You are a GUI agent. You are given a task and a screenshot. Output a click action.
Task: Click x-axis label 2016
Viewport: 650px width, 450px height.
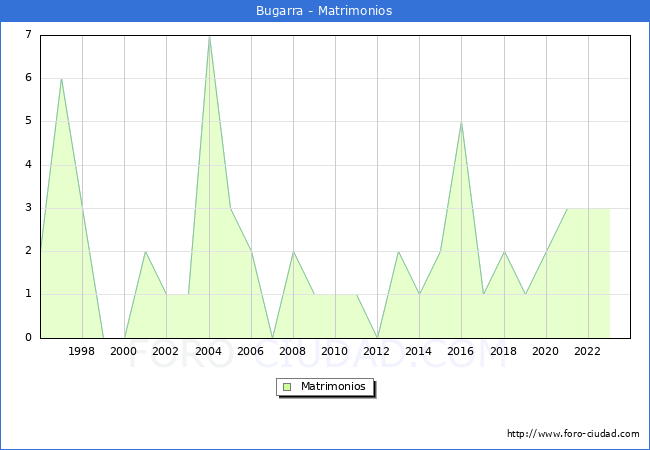click(x=461, y=351)
